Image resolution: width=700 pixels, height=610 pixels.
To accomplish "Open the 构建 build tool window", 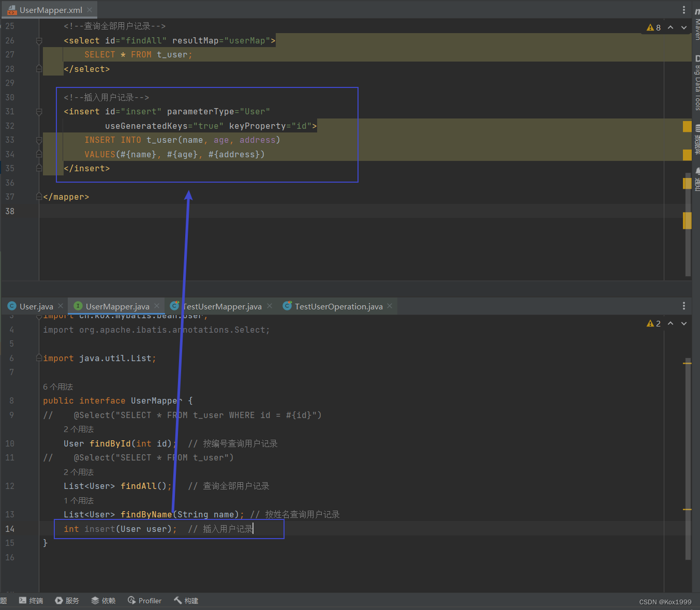I will (186, 601).
